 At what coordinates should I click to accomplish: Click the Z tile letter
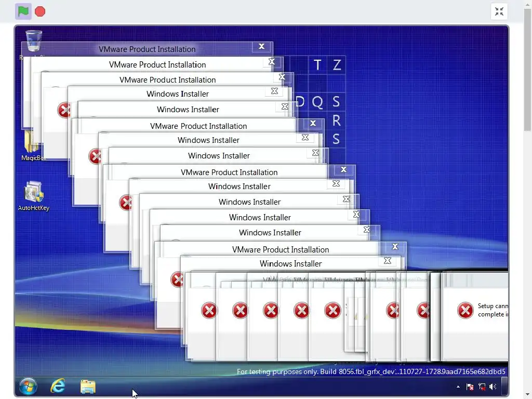[x=337, y=64]
